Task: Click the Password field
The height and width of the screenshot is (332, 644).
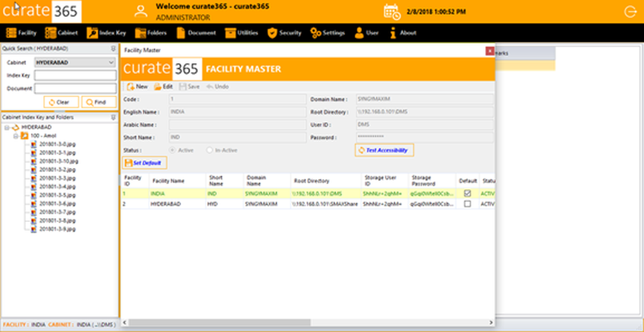Action: pos(424,138)
